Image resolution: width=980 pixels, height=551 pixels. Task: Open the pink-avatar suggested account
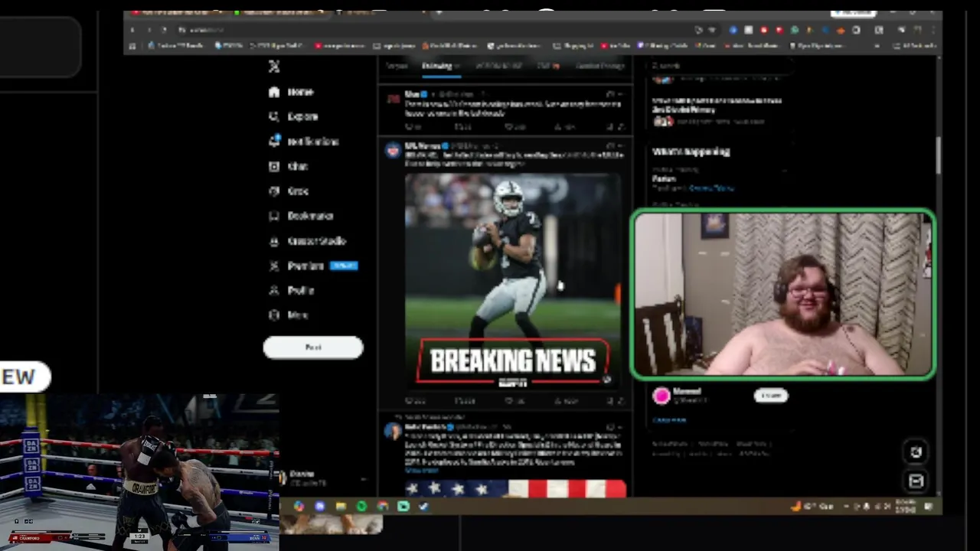point(661,396)
